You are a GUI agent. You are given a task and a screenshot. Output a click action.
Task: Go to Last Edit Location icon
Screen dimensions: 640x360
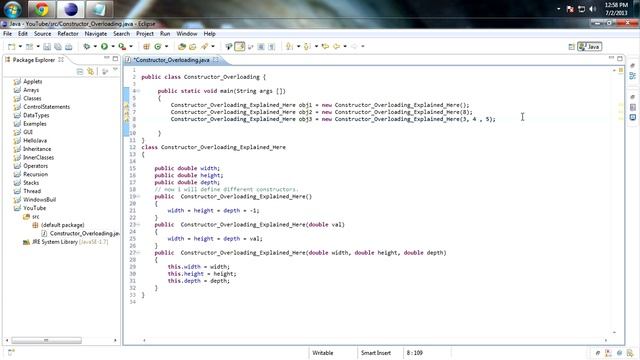click(x=325, y=47)
